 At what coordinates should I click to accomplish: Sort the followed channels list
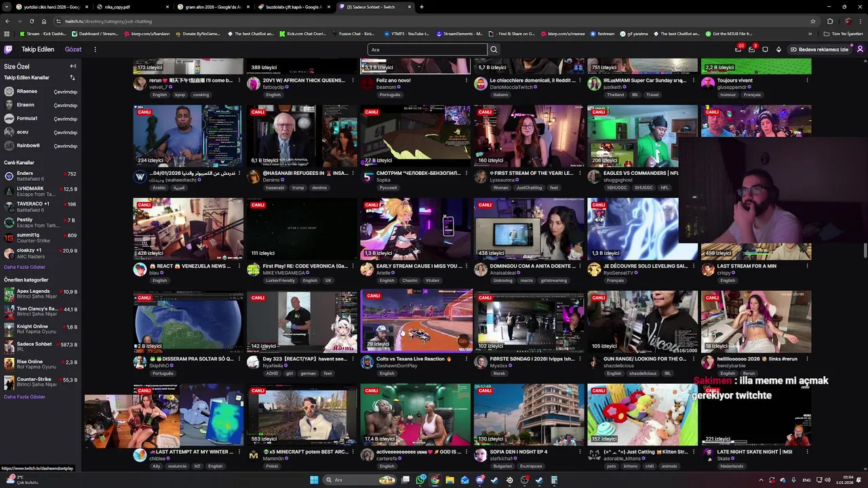(73, 77)
